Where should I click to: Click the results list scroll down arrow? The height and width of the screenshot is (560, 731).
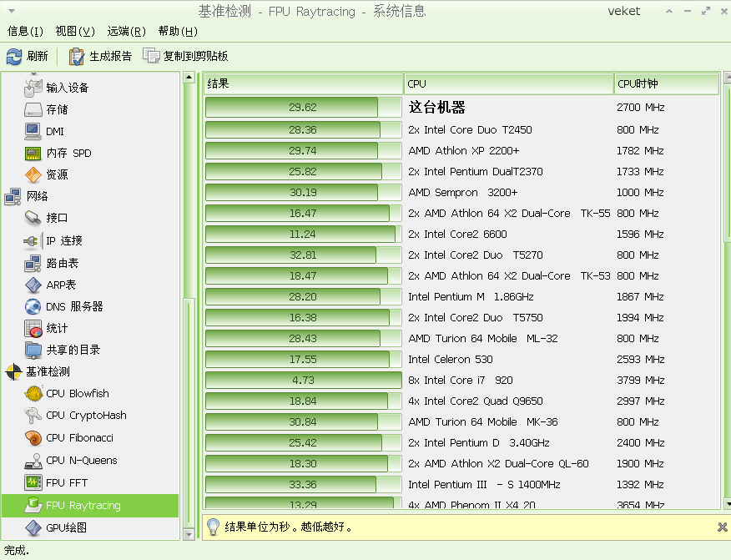728,503
